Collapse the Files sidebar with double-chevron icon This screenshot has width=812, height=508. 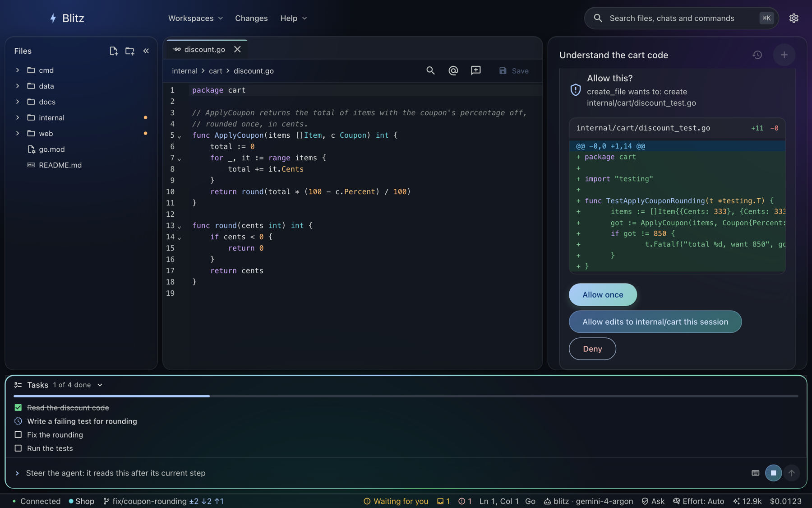tap(146, 51)
